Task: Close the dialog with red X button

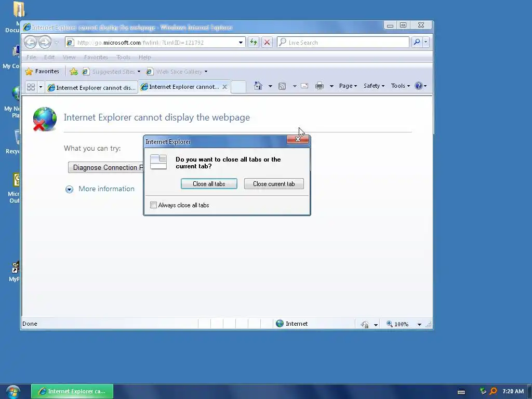Action: click(298, 139)
